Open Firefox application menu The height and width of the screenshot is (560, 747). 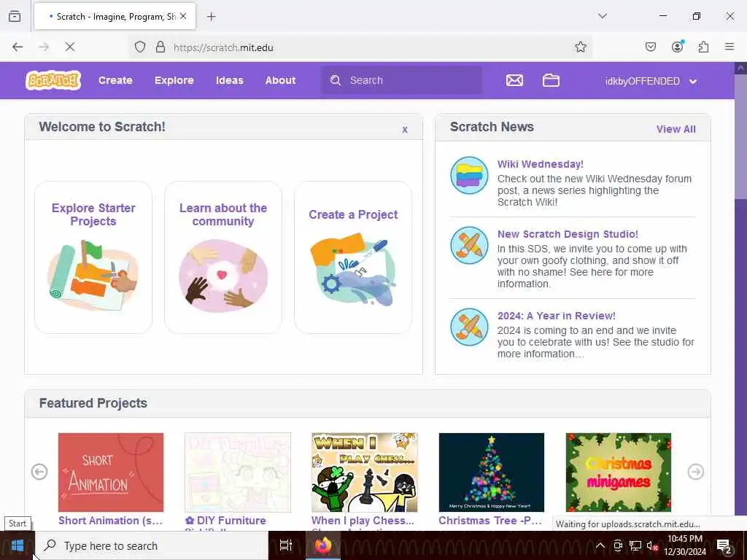(729, 47)
